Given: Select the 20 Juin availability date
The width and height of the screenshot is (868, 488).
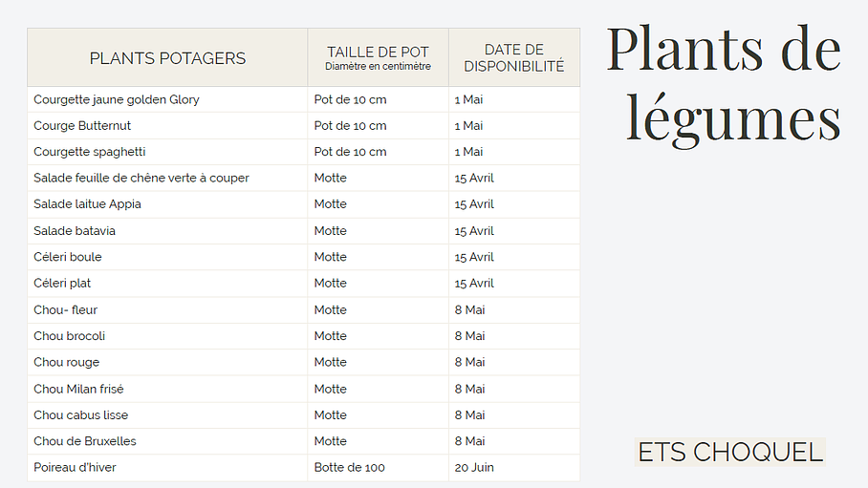Looking at the screenshot, I should coord(474,467).
